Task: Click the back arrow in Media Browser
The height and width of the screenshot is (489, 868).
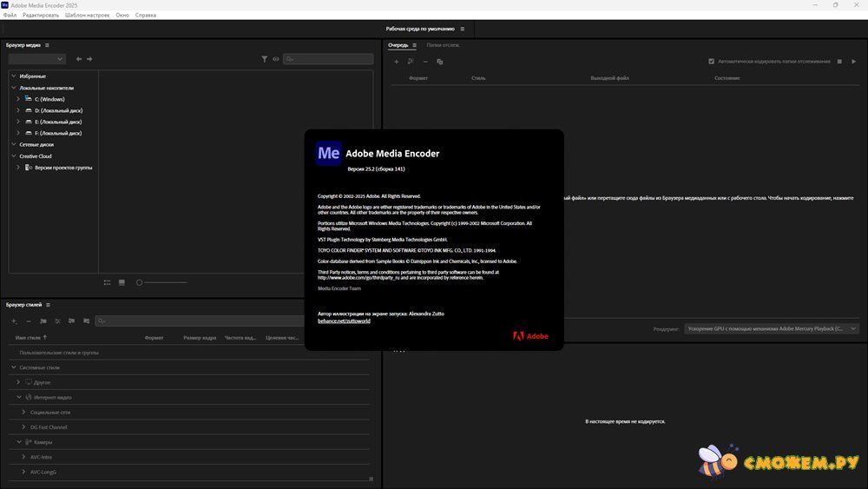Action: [x=79, y=59]
